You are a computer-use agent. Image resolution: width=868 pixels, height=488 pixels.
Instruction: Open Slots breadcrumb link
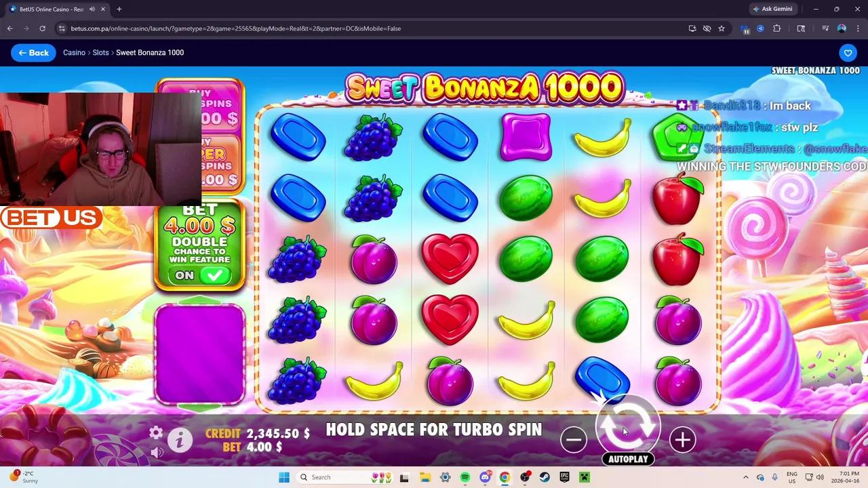pyautogui.click(x=100, y=53)
